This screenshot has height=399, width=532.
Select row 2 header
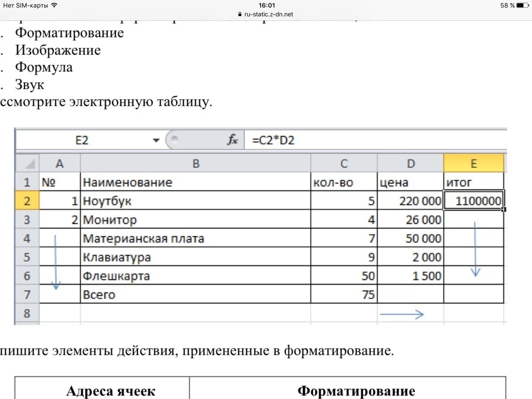pos(27,201)
